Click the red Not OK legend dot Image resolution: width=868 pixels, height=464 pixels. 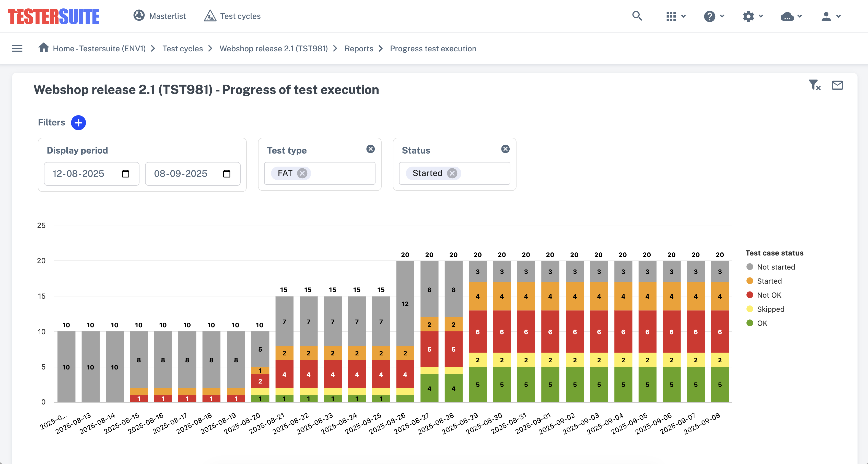tap(750, 295)
